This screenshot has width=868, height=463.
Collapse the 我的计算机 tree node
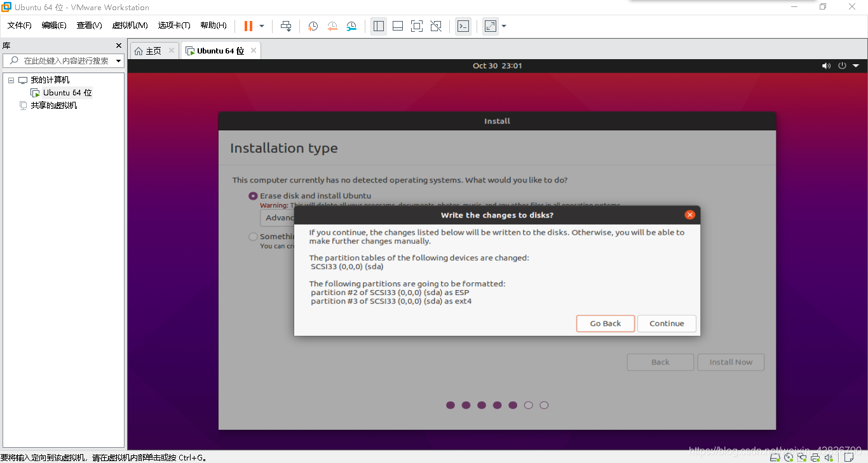(11, 80)
